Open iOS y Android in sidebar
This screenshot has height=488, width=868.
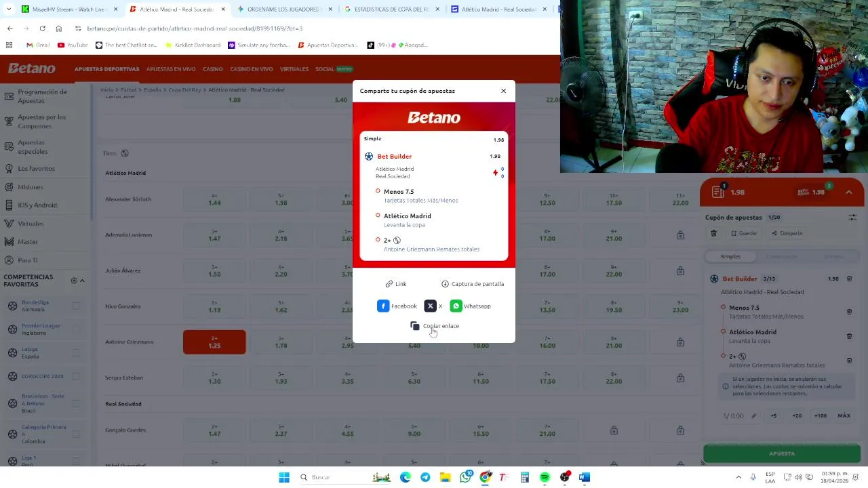tap(37, 205)
